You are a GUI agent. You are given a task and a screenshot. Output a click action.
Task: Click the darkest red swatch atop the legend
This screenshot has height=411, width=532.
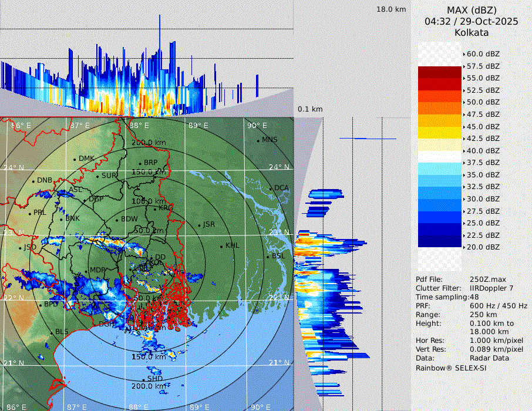pos(440,72)
